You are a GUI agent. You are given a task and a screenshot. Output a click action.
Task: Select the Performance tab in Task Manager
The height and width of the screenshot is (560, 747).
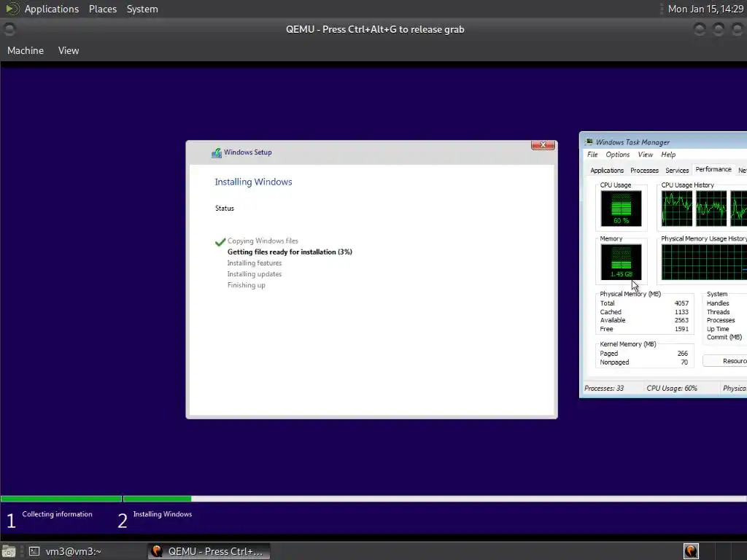tap(713, 169)
